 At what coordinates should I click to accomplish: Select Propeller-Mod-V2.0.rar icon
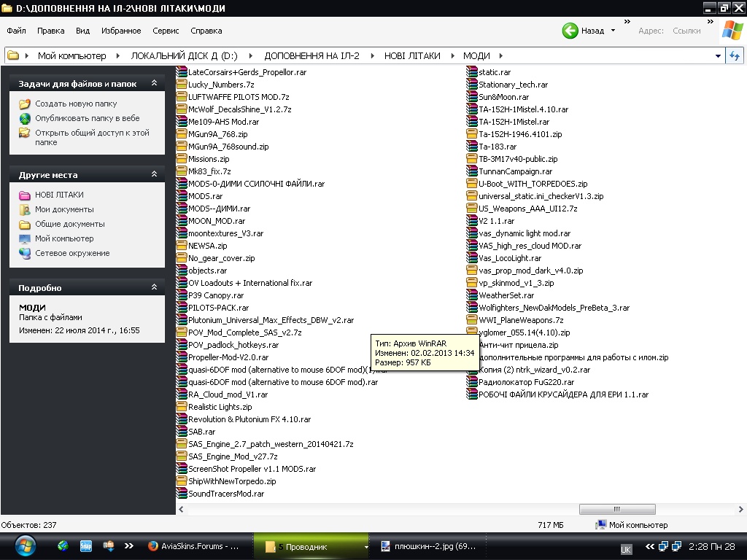pos(181,357)
